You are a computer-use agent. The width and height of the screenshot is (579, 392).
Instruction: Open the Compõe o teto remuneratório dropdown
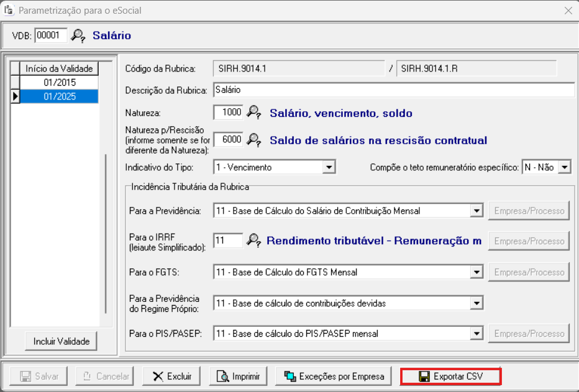(564, 167)
